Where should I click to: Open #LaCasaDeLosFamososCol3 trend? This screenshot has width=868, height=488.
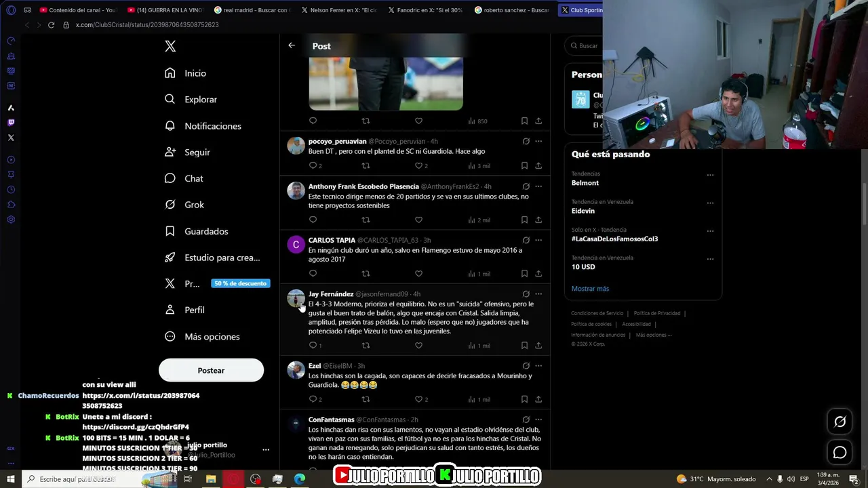pyautogui.click(x=614, y=239)
